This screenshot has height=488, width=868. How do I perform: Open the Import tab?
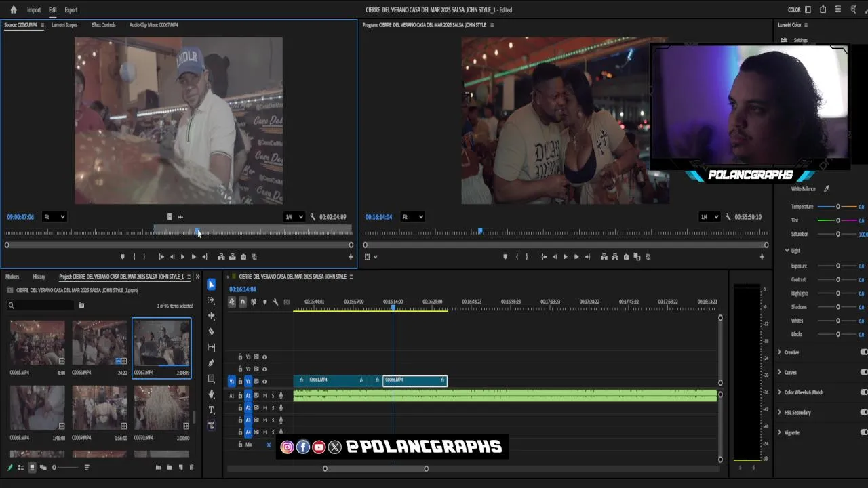tap(34, 10)
